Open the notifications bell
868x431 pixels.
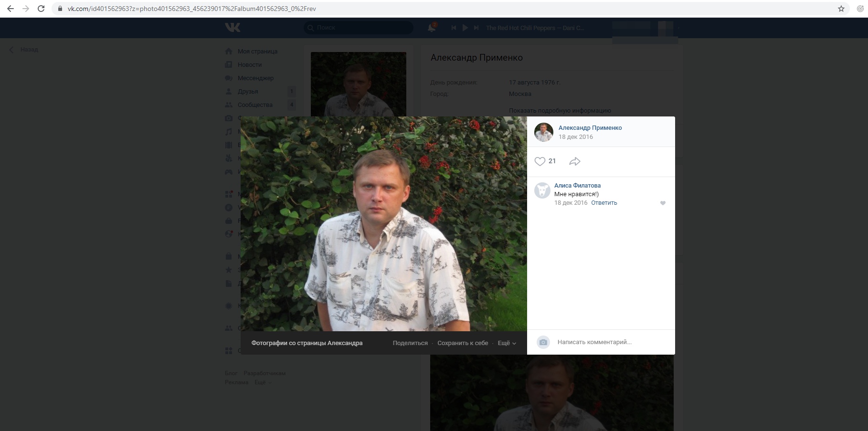click(432, 28)
